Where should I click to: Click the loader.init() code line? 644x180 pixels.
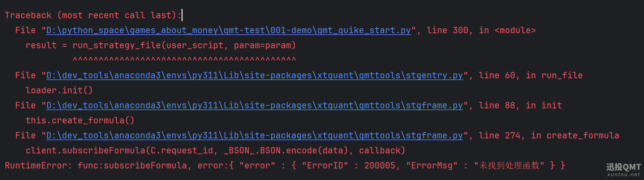59,90
